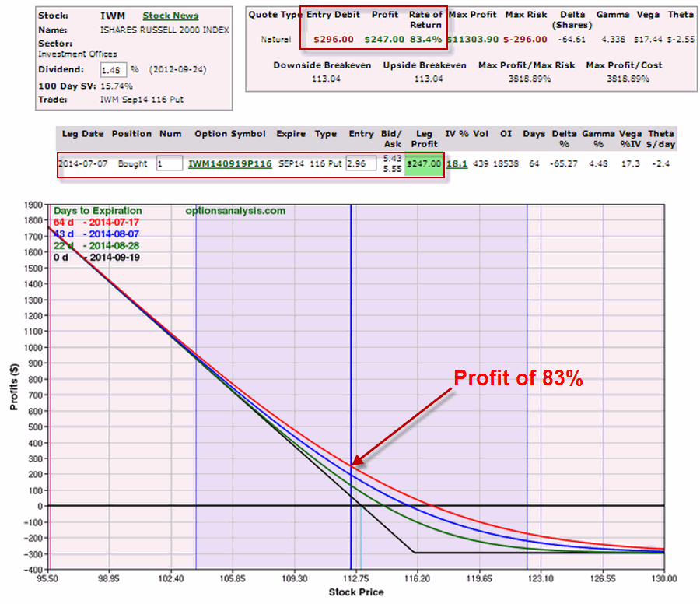
Task: Select the Vega %IV value 17.3
Action: coord(630,164)
